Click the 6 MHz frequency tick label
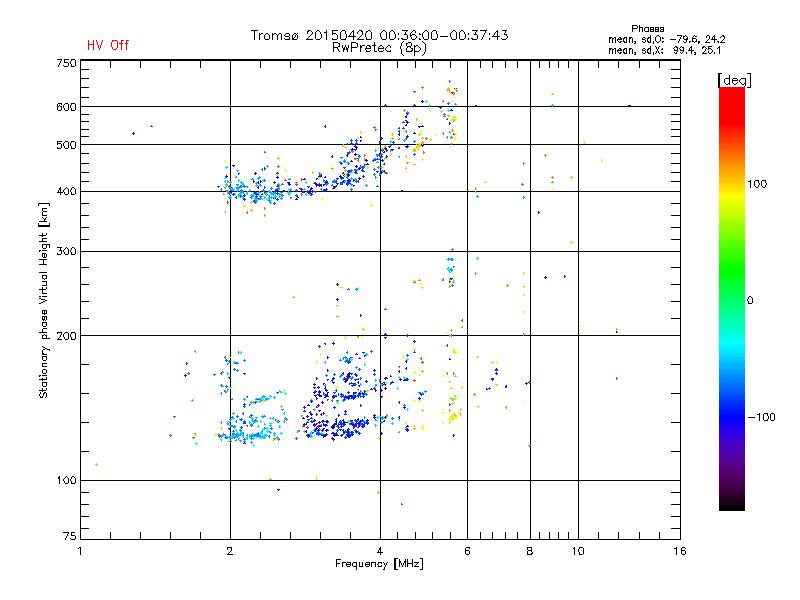Image resolution: width=800 pixels, height=600 pixels. pyautogui.click(x=467, y=551)
